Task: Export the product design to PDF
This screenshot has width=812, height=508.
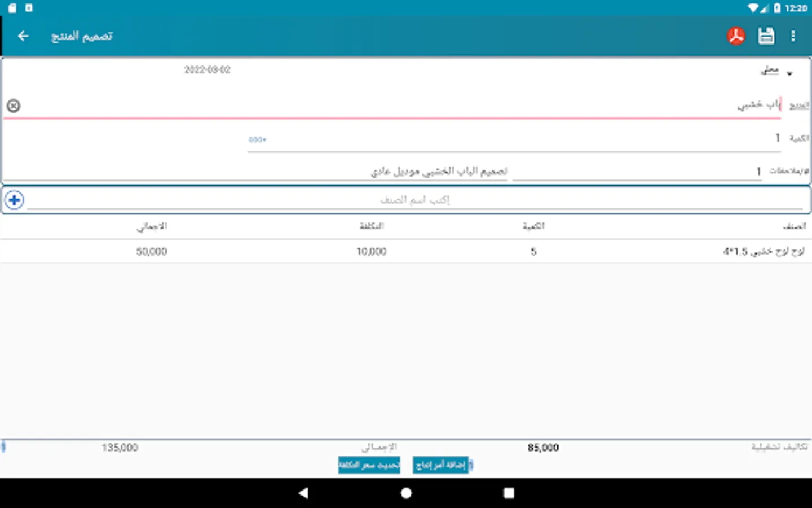Action: coord(736,36)
